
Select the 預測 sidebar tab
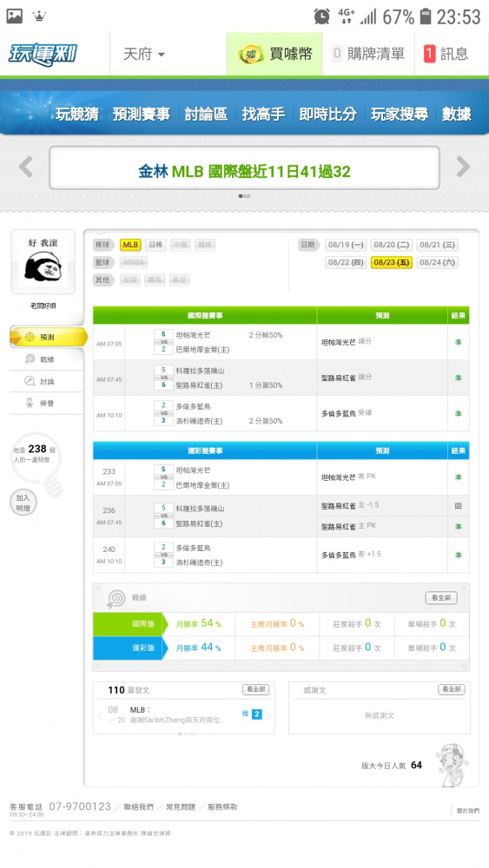tap(49, 337)
